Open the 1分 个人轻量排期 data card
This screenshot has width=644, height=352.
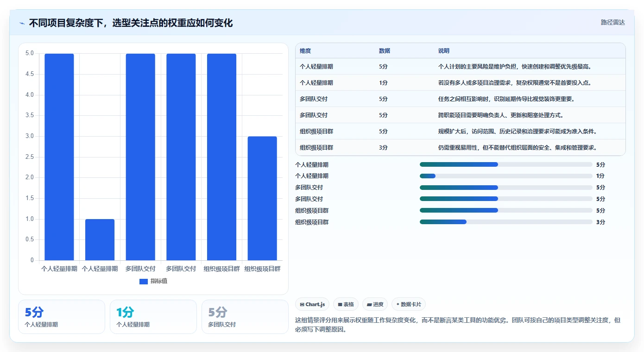point(153,317)
